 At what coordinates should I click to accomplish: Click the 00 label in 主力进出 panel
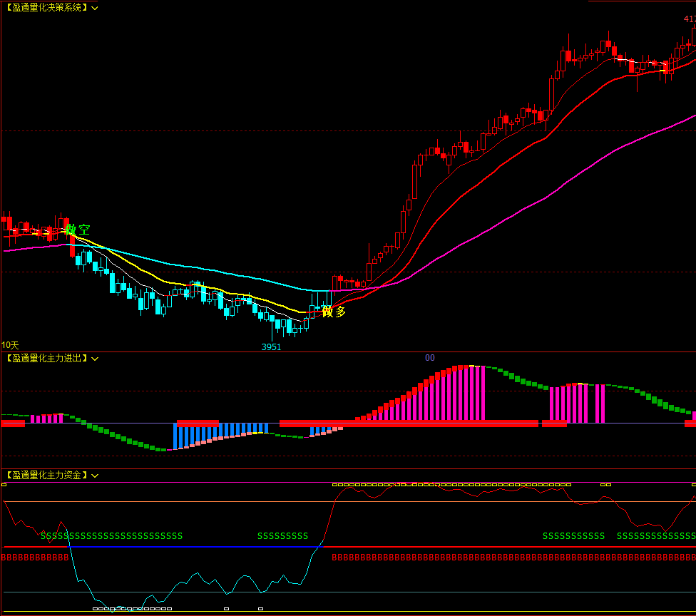[x=430, y=358]
